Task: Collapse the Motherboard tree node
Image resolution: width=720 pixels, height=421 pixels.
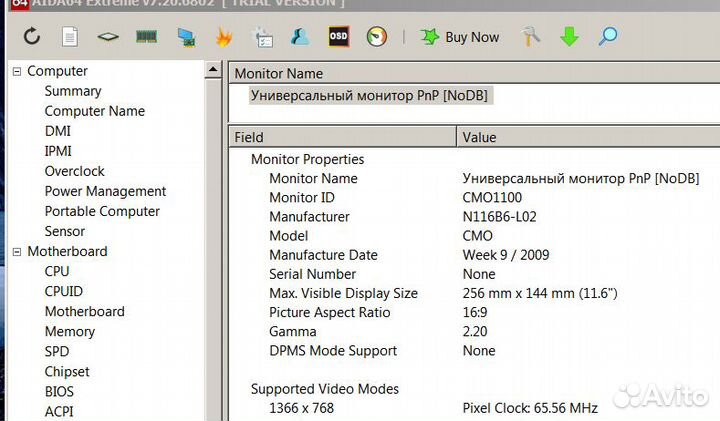Action: (17, 252)
